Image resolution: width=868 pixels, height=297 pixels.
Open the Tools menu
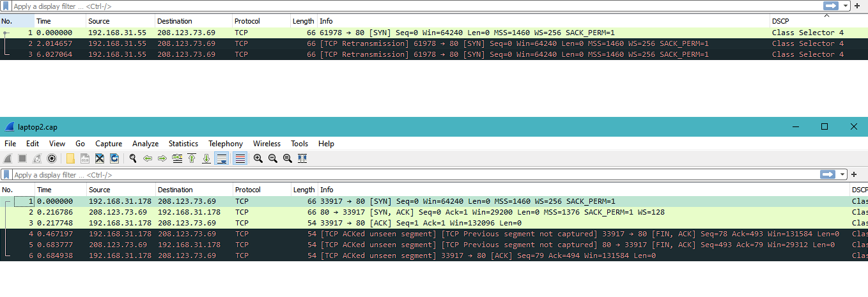299,144
